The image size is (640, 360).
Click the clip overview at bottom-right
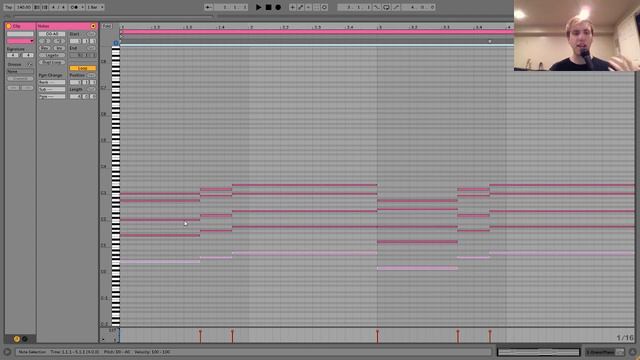pos(538,352)
